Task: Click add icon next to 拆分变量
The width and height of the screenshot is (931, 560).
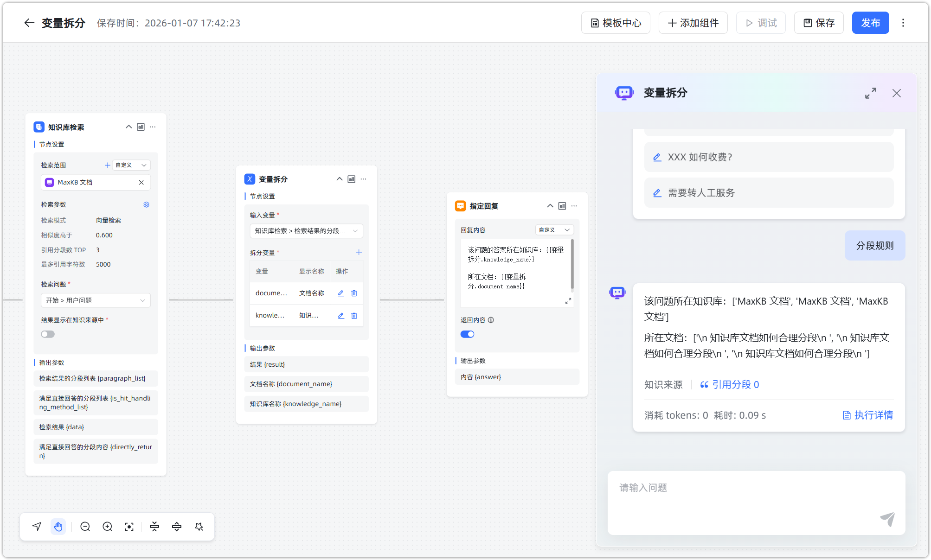Action: [359, 252]
